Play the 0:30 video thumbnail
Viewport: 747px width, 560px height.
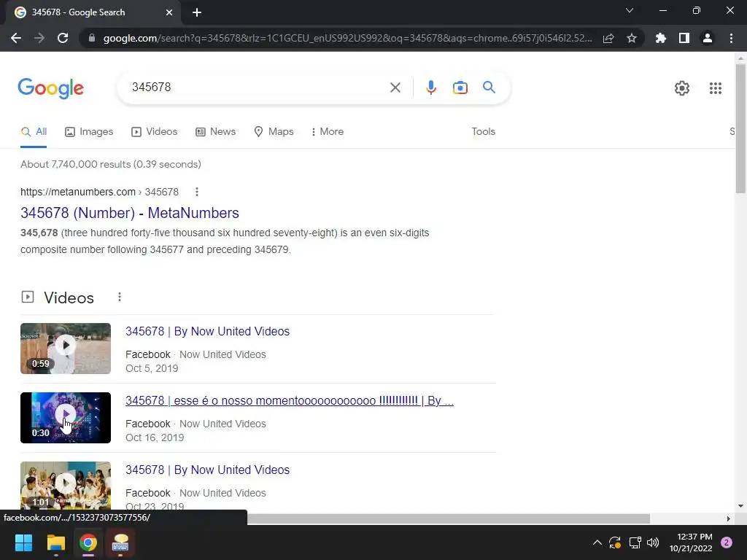65,418
